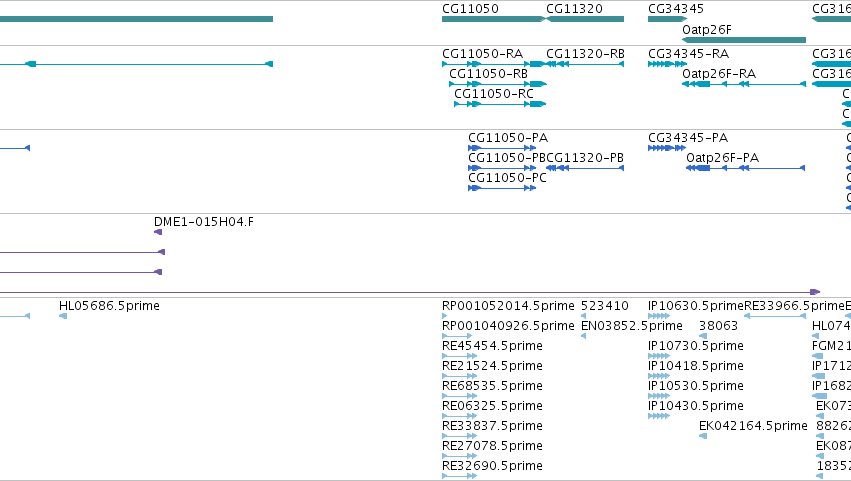The height and width of the screenshot is (481, 851).
Task: Select the CG11050-PC protein feature
Action: pyautogui.click(x=502, y=188)
